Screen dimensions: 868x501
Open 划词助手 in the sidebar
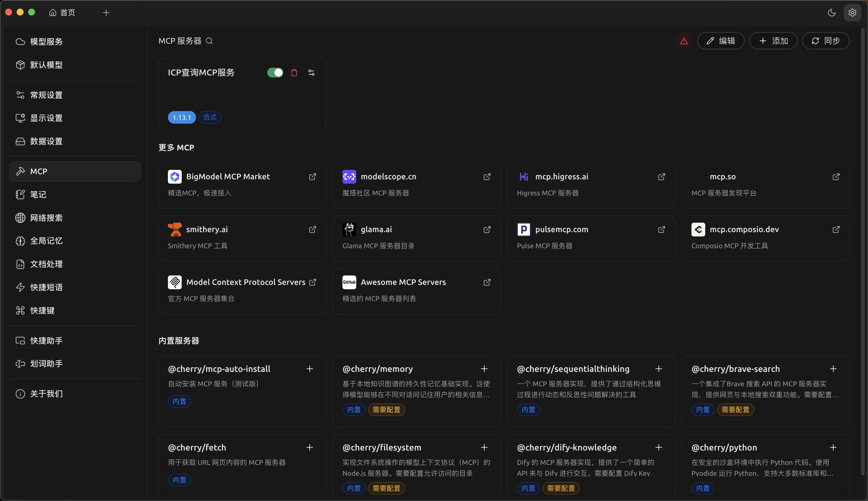[75, 364]
